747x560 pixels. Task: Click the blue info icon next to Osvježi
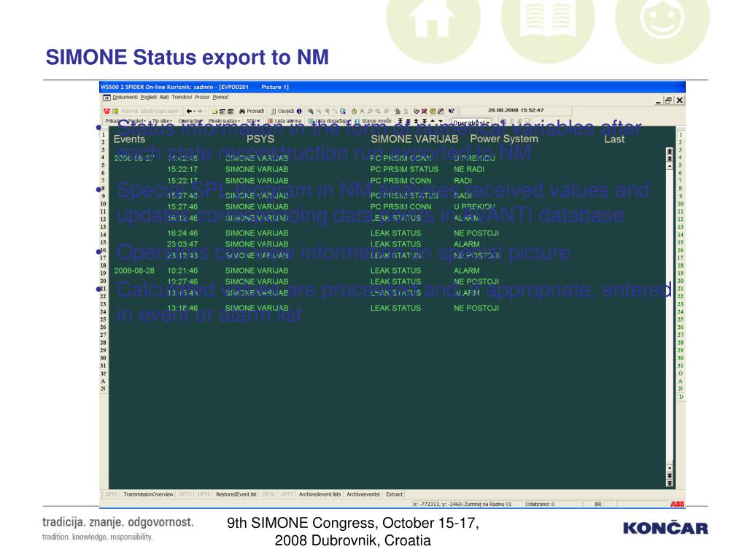point(299,111)
